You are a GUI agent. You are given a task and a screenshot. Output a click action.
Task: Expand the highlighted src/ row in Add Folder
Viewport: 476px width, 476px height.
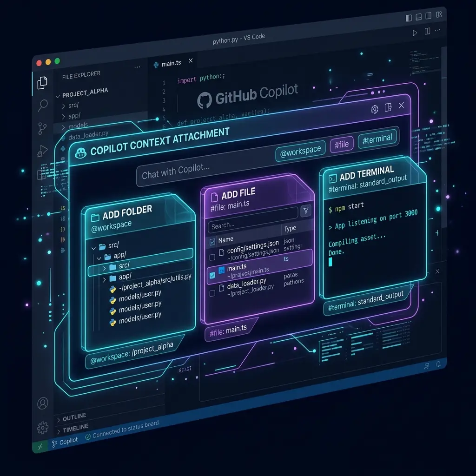click(x=105, y=268)
